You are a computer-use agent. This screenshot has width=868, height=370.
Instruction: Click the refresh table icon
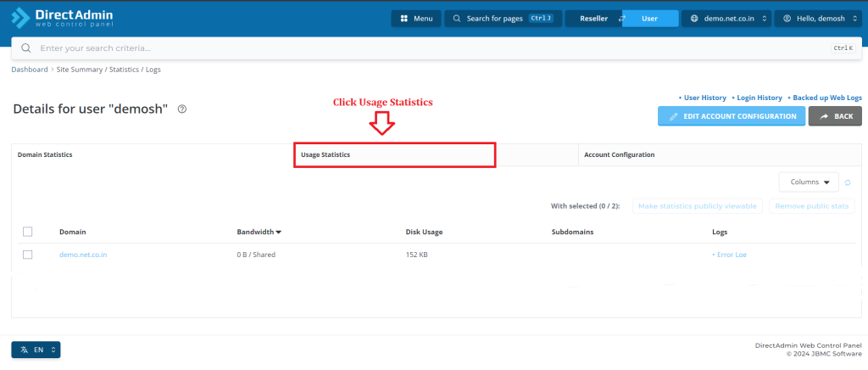coord(848,182)
